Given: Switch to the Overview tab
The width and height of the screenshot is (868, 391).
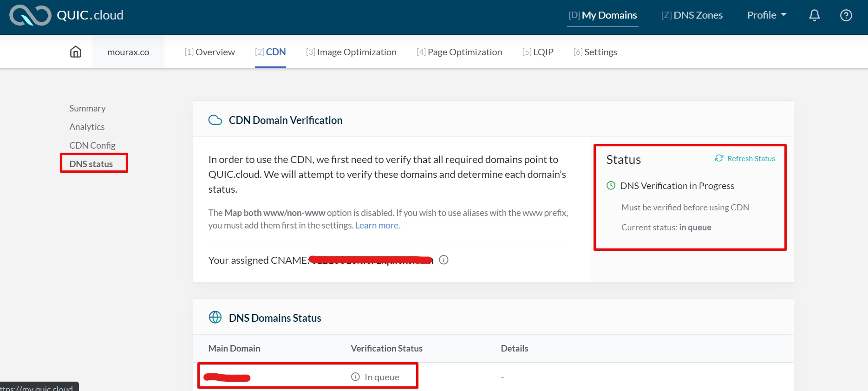Looking at the screenshot, I should [209, 52].
